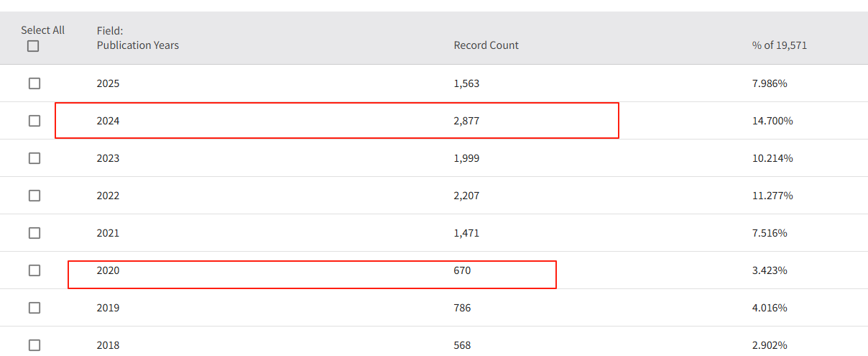Mark the 2018 row checkbox
This screenshot has width=868, height=356.
[34, 345]
